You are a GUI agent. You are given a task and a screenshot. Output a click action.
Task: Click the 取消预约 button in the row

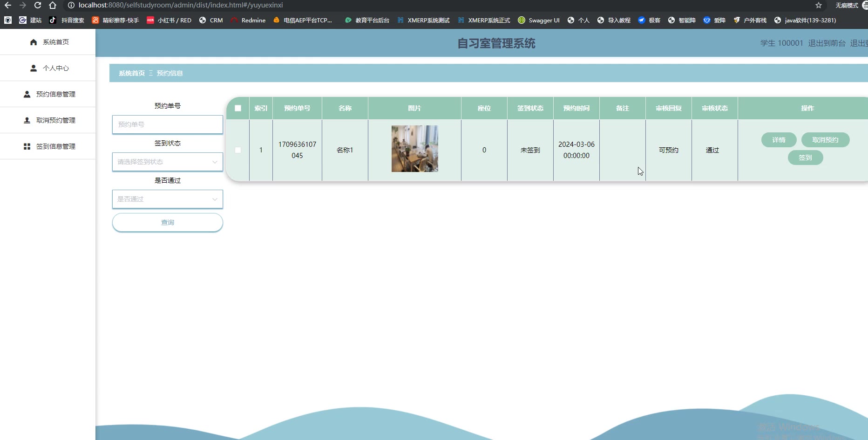click(x=825, y=140)
